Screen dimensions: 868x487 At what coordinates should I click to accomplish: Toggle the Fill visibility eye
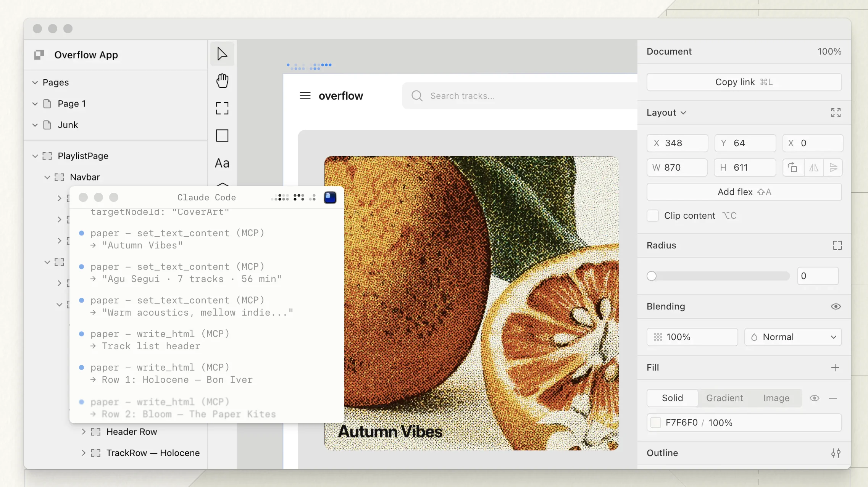(x=815, y=398)
